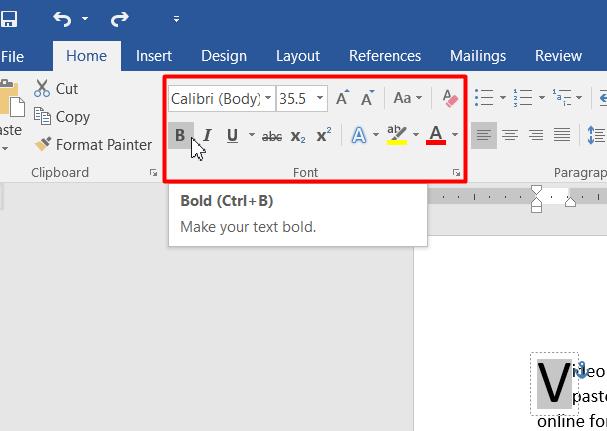This screenshot has height=431, width=607.
Task: Apply numbered list formatting
Action: (523, 98)
